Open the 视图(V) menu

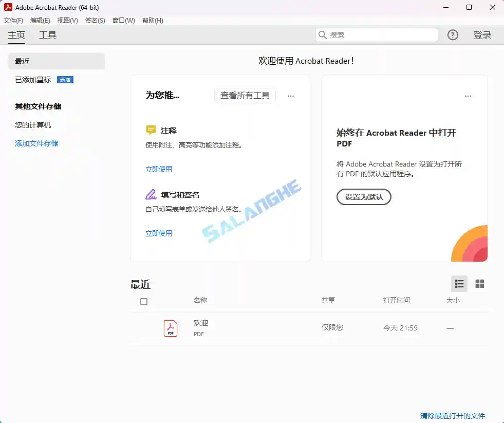(67, 21)
